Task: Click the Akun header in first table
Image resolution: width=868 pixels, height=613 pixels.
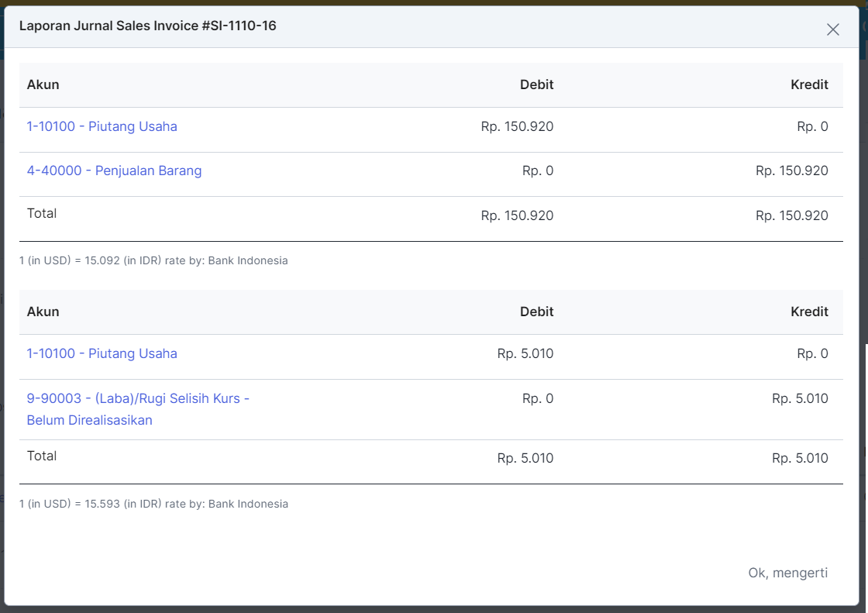Action: pyautogui.click(x=43, y=84)
